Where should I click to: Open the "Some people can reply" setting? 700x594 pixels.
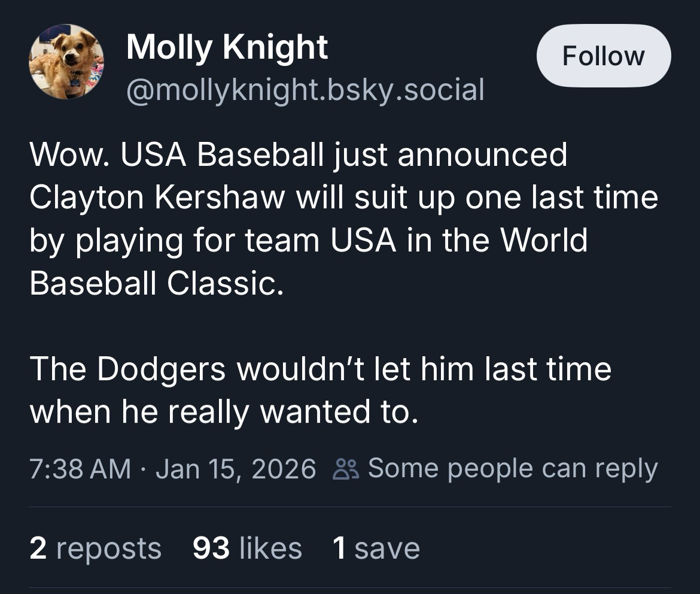[512, 468]
